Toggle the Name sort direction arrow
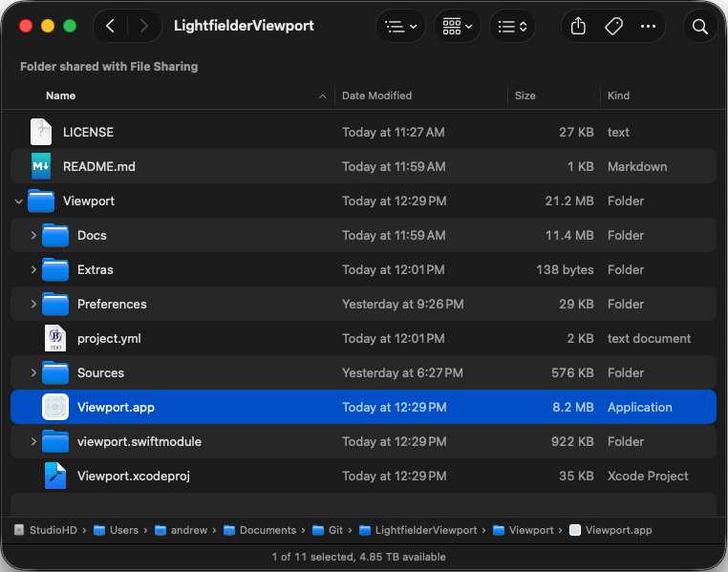728x572 pixels. coord(322,96)
